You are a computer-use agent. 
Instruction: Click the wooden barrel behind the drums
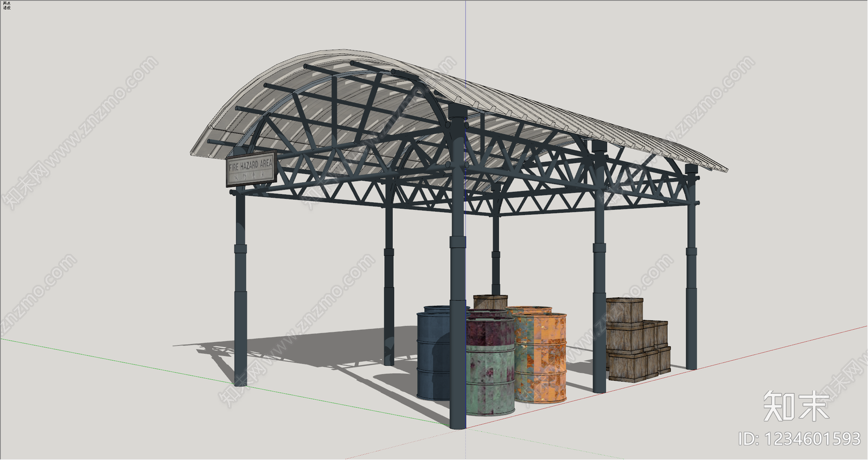[490, 303]
